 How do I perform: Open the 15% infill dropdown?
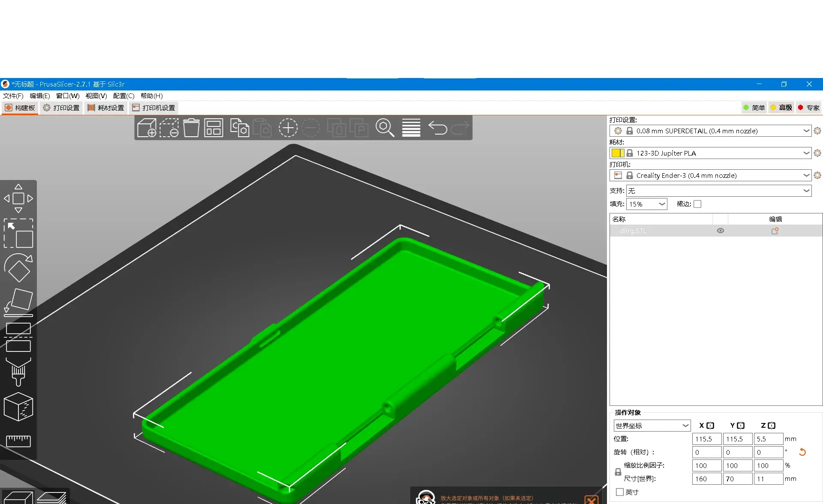pyautogui.click(x=662, y=204)
